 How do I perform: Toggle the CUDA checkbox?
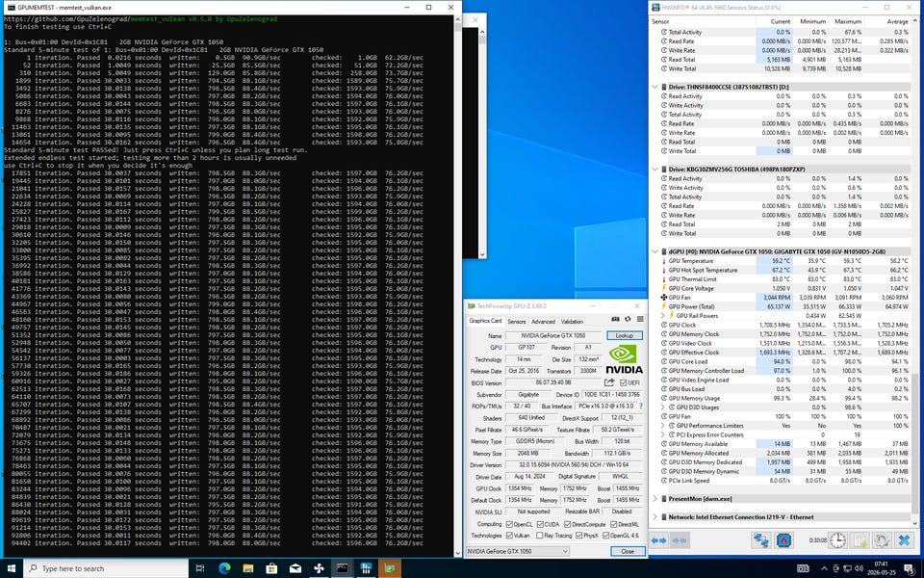click(540, 524)
